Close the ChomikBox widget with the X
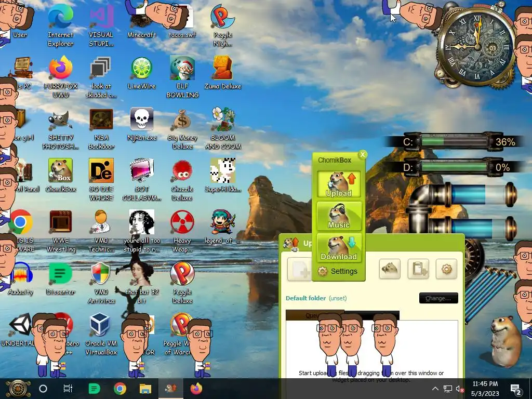Viewport: 532px width, 399px height. 362,155
